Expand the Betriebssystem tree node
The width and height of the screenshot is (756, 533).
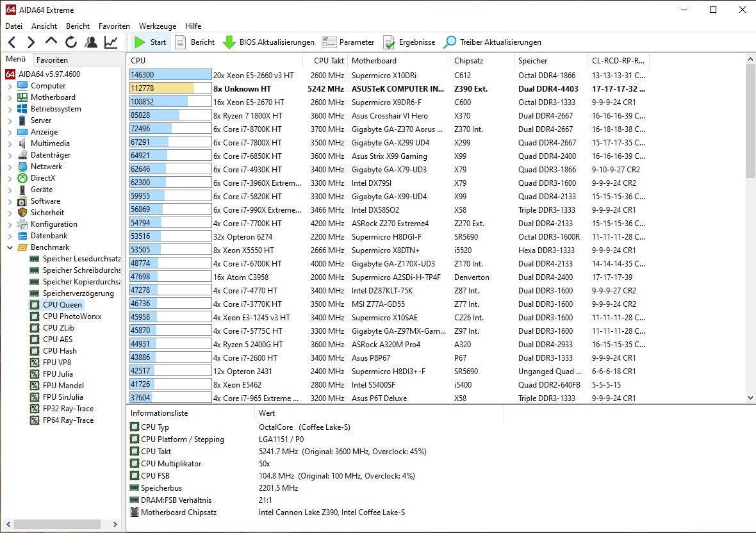[10, 109]
